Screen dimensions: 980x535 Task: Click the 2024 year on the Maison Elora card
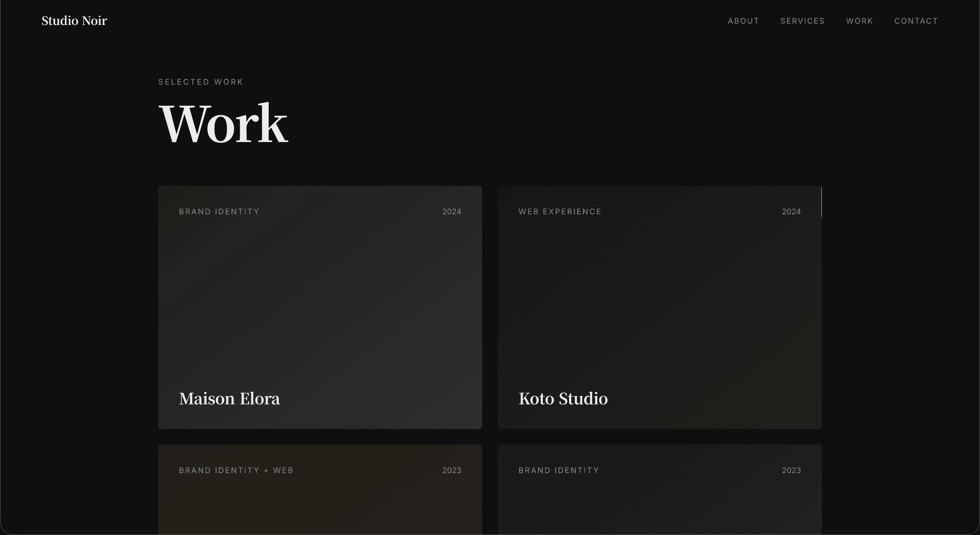(451, 211)
